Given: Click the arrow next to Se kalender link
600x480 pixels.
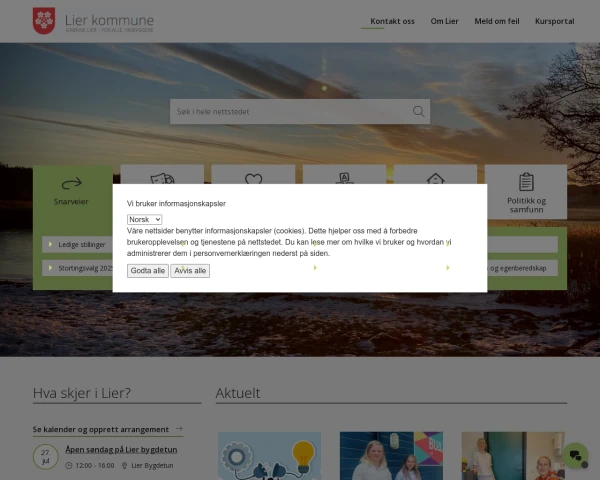Looking at the screenshot, I should [179, 429].
